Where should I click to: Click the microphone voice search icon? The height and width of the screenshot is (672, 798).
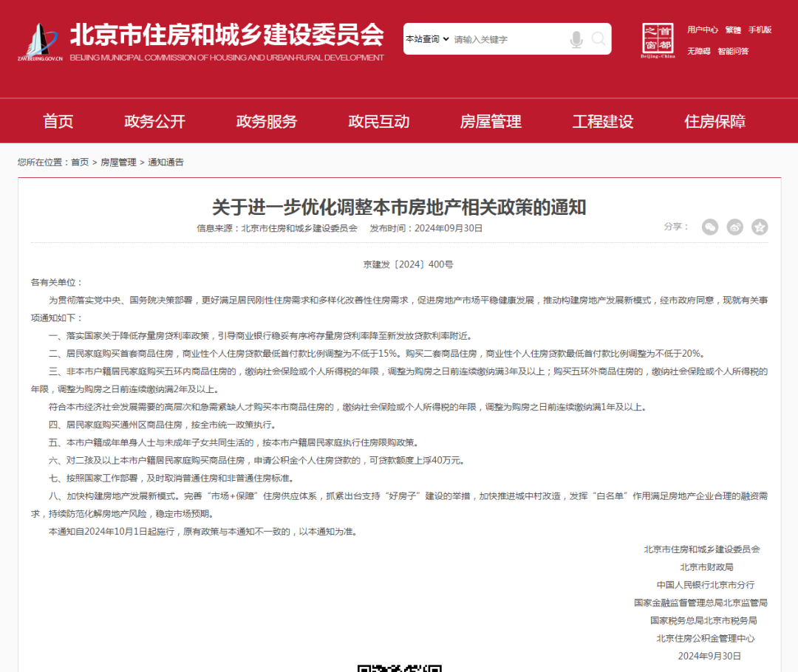point(576,39)
